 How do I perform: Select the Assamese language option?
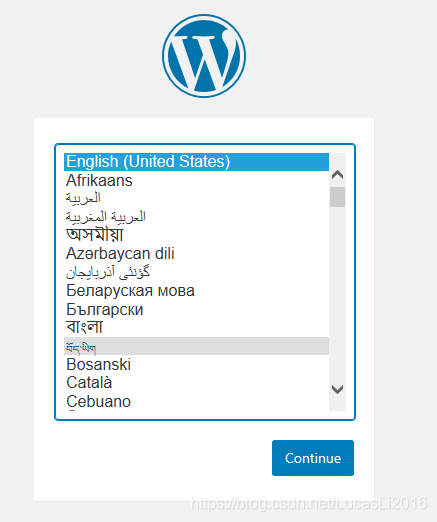coord(196,235)
